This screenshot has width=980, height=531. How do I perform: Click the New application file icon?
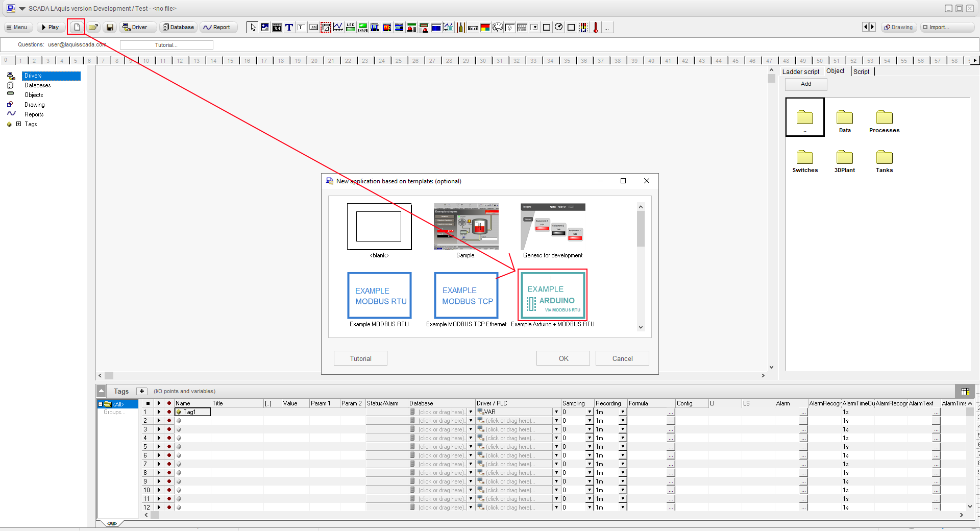pos(77,27)
